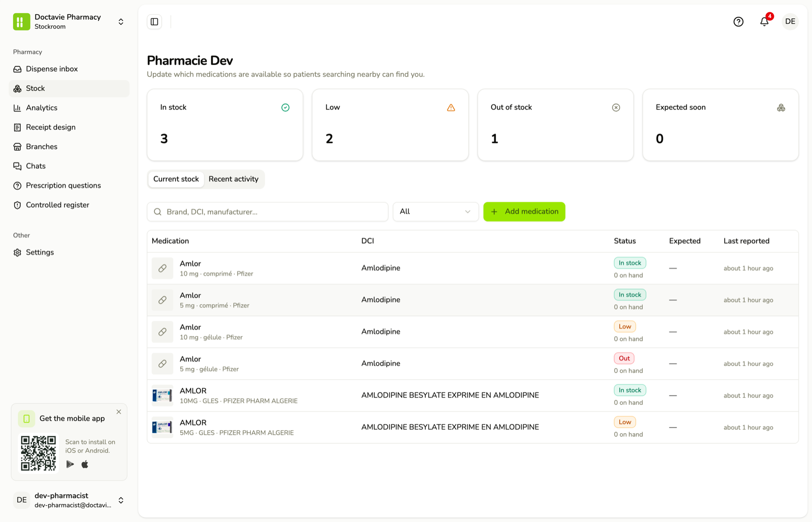Click In stock badge for AMLOR 10MG GLES

point(630,390)
